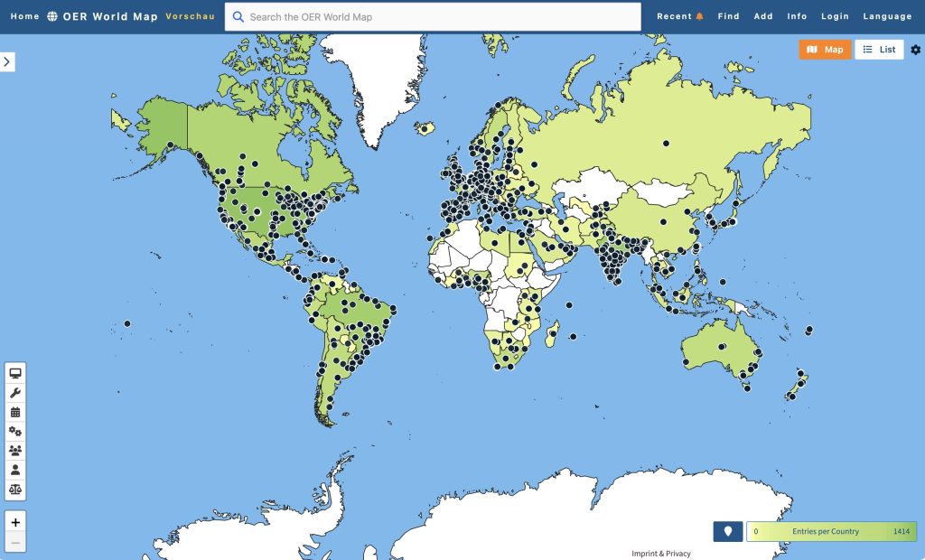Open map settings via gear icon
This screenshot has width=925, height=560.
tap(915, 50)
